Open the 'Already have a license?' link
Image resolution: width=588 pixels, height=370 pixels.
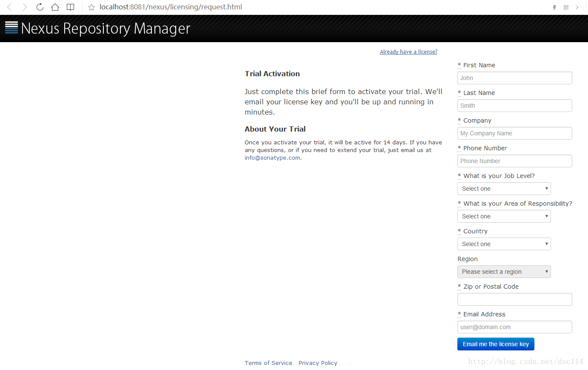pos(408,52)
